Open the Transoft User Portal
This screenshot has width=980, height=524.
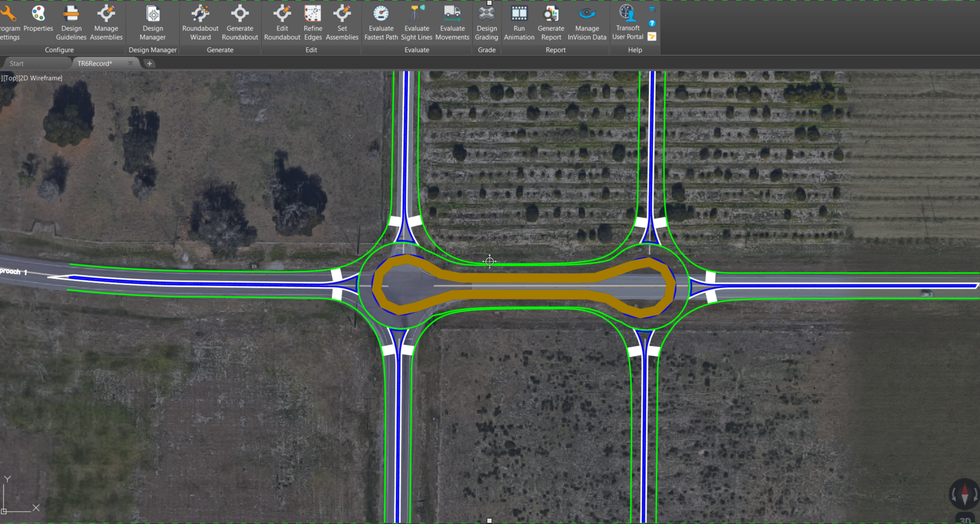click(627, 23)
